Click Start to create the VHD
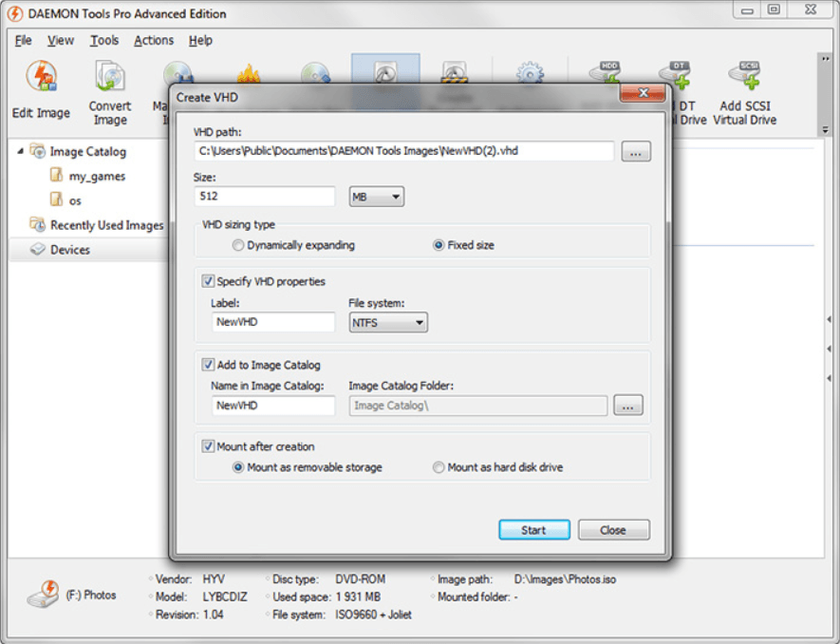 click(534, 530)
